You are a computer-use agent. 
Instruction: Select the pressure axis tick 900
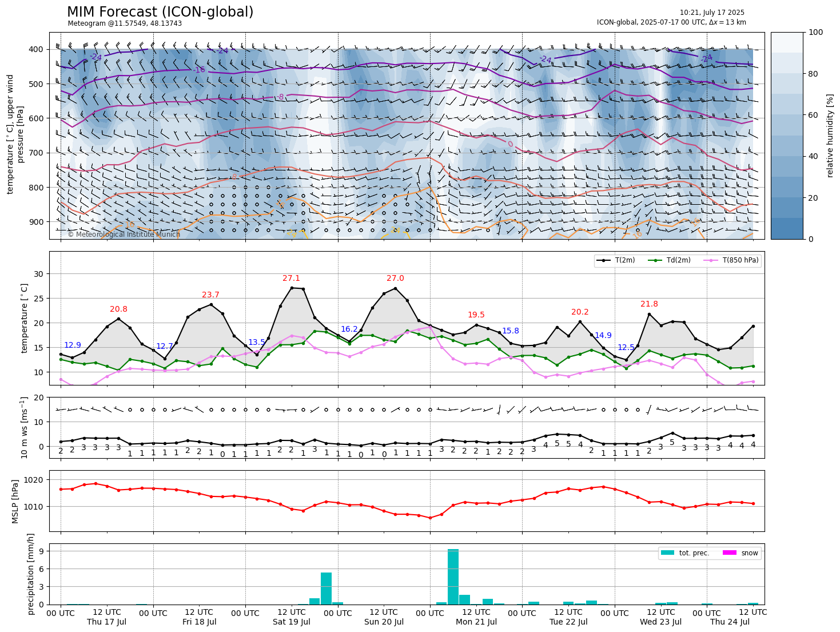pyautogui.click(x=36, y=222)
